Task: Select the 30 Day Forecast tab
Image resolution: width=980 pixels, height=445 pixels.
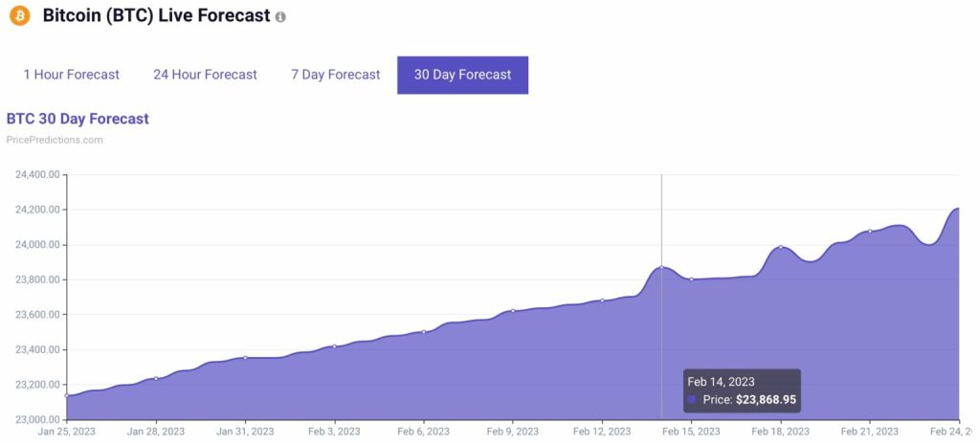Action: coord(462,75)
